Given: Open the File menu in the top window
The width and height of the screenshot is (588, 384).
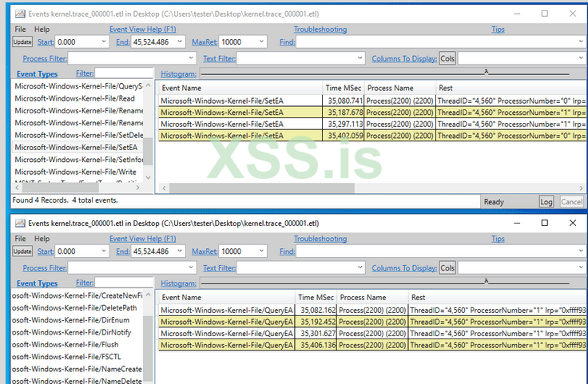Looking at the screenshot, I should pos(20,30).
